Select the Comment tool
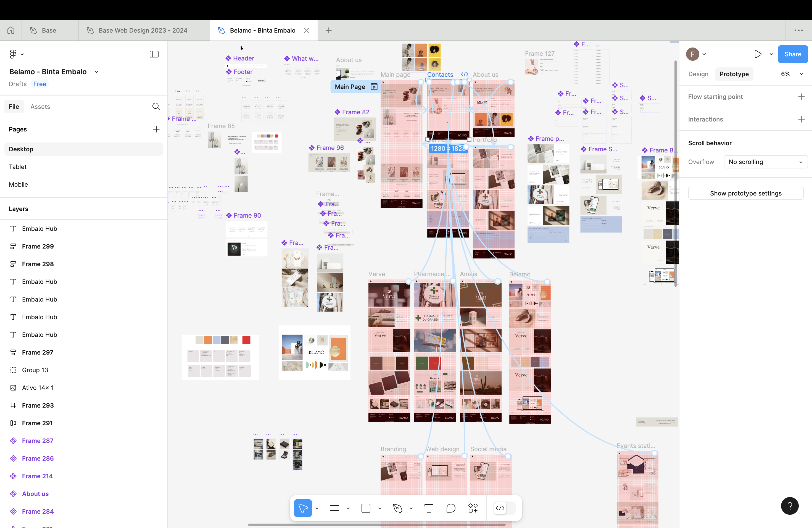This screenshot has height=528, width=812. coord(451,508)
